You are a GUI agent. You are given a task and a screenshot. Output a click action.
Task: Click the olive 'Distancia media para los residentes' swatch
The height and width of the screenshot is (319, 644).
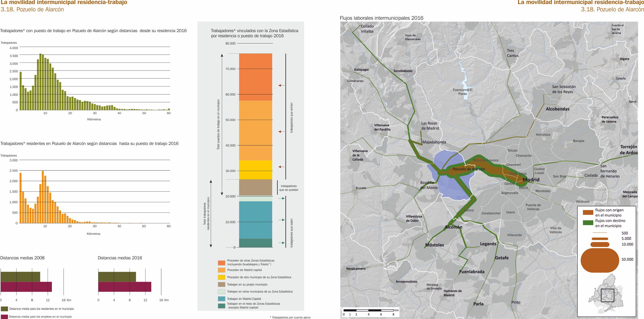[4, 309]
